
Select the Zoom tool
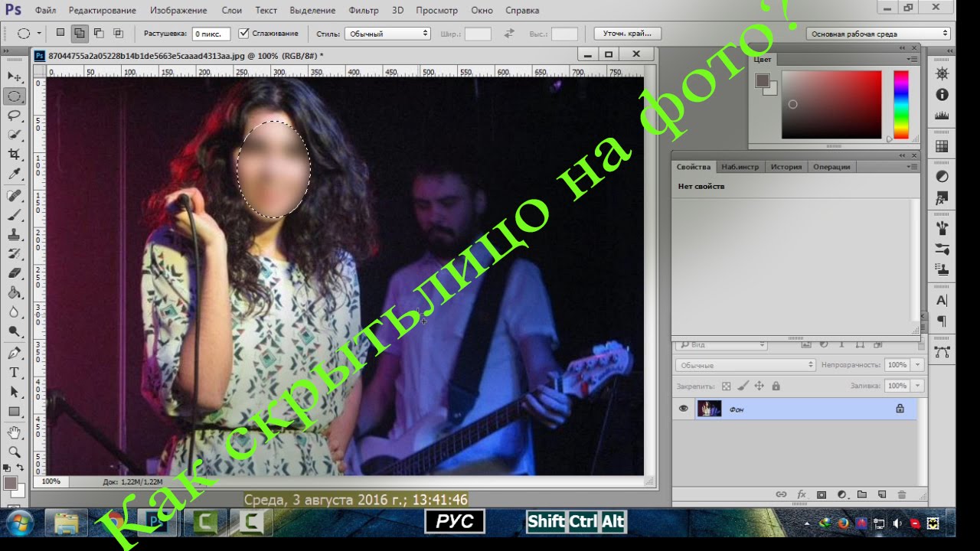(14, 452)
